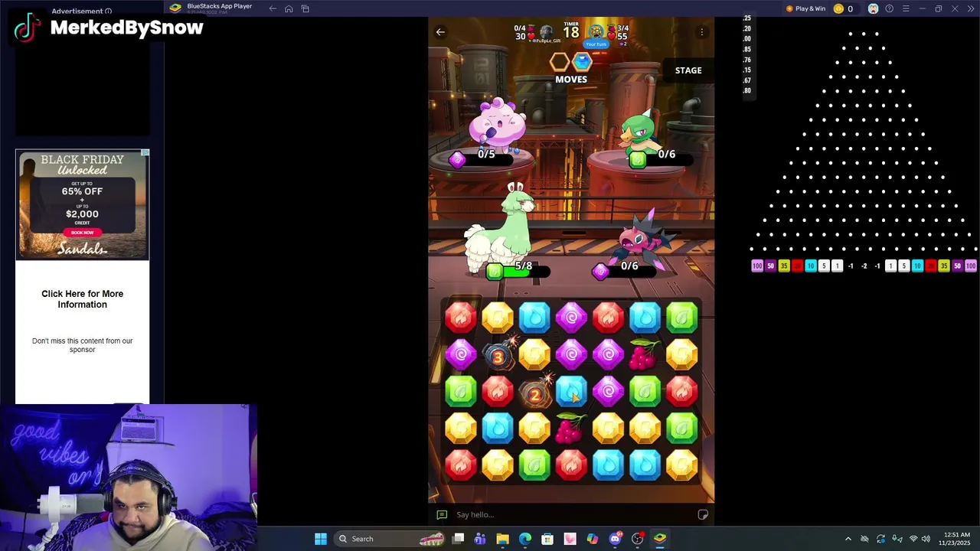The height and width of the screenshot is (551, 980).
Task: Tap the blue water gem under the cursor
Action: click(571, 391)
